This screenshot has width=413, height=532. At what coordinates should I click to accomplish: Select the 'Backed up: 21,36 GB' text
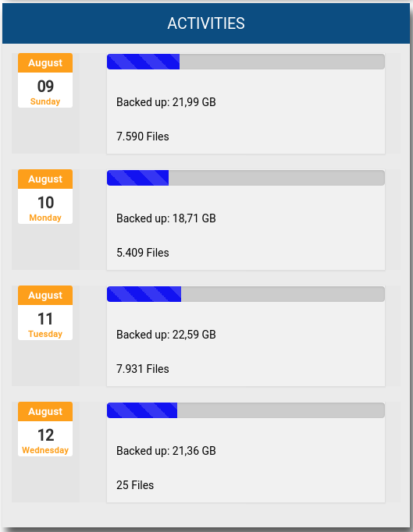pyautogui.click(x=166, y=451)
